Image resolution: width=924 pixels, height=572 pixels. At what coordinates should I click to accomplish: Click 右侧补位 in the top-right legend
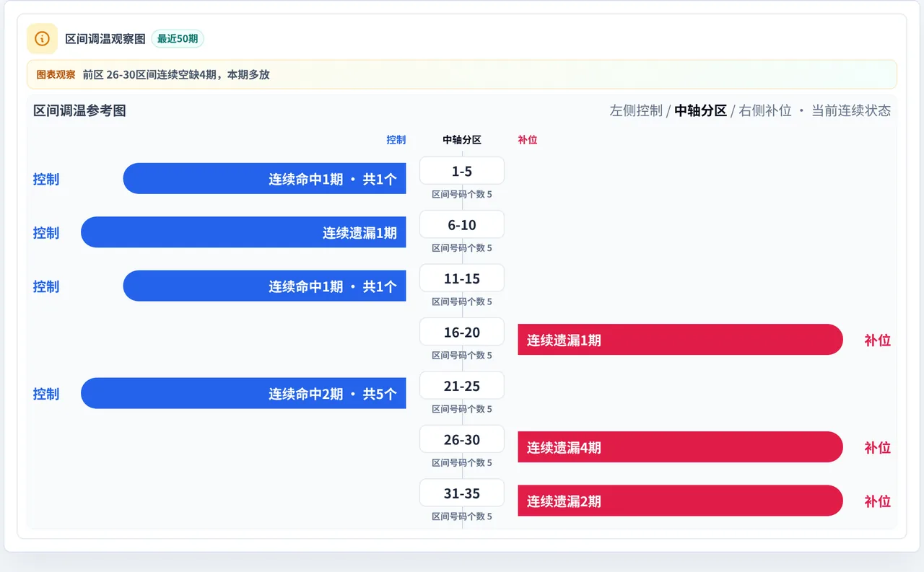765,110
